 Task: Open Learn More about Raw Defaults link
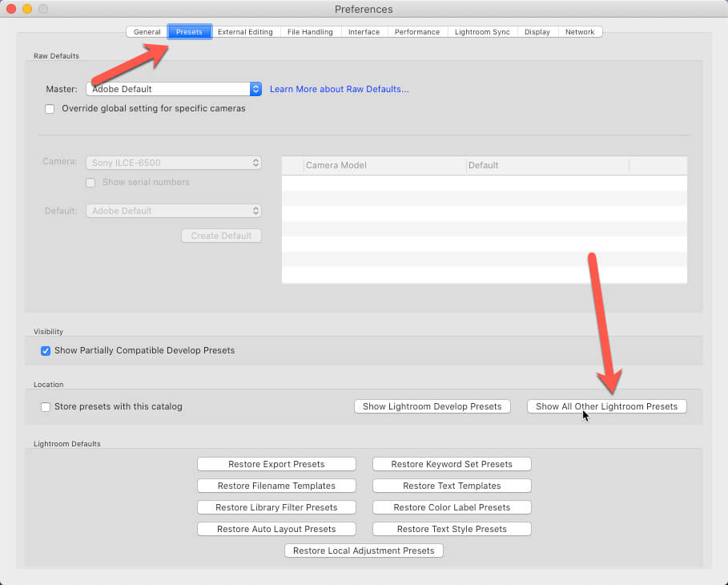[x=339, y=89]
